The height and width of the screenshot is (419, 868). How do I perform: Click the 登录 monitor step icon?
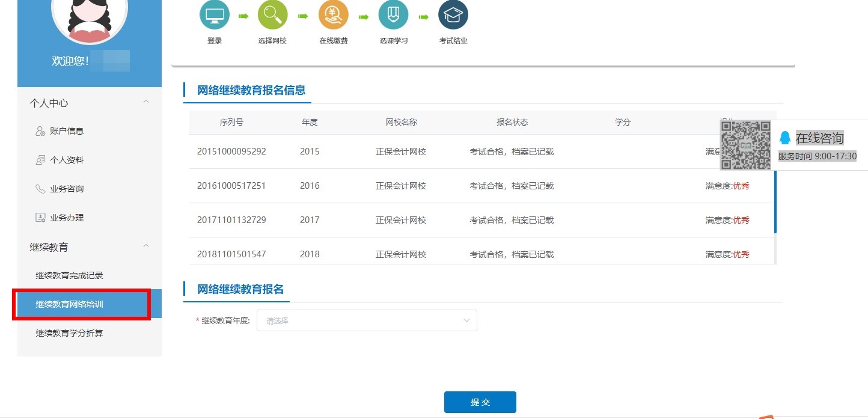[215, 15]
